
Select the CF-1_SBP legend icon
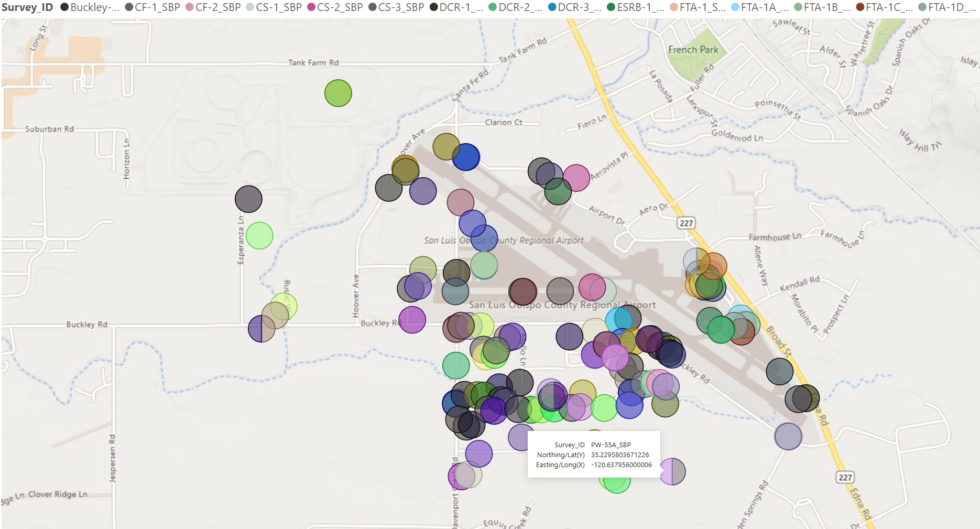click(x=129, y=8)
